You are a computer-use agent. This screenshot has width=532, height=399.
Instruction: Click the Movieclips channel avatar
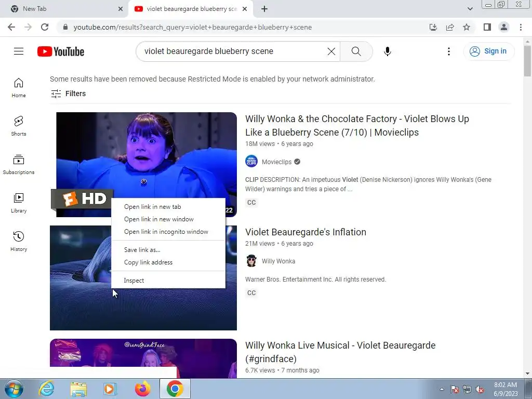click(x=251, y=162)
